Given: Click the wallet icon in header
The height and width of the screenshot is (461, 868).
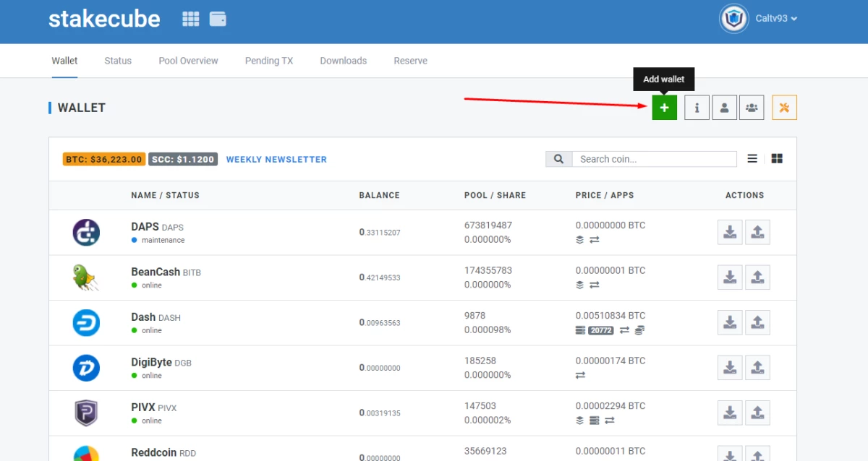Looking at the screenshot, I should pos(218,20).
